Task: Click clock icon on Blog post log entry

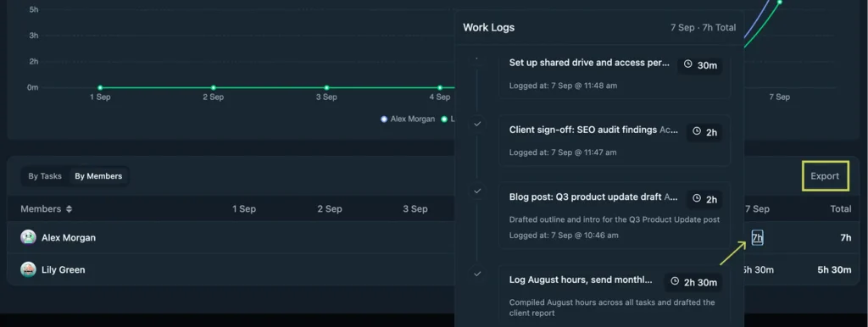Action: click(697, 198)
